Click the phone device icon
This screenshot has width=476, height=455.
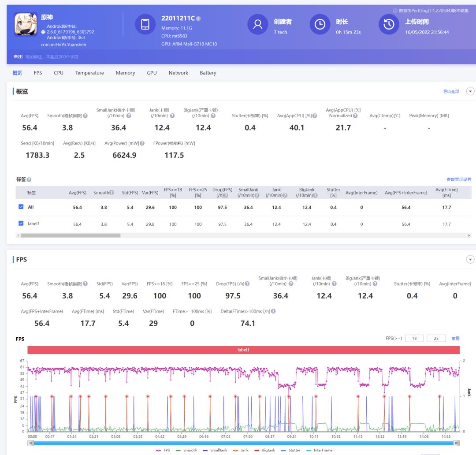(145, 25)
